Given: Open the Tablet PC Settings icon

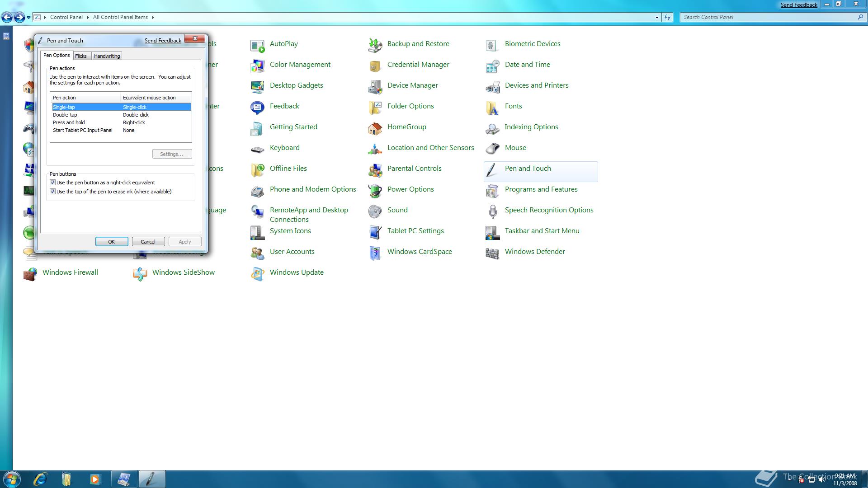Looking at the screenshot, I should click(375, 233).
